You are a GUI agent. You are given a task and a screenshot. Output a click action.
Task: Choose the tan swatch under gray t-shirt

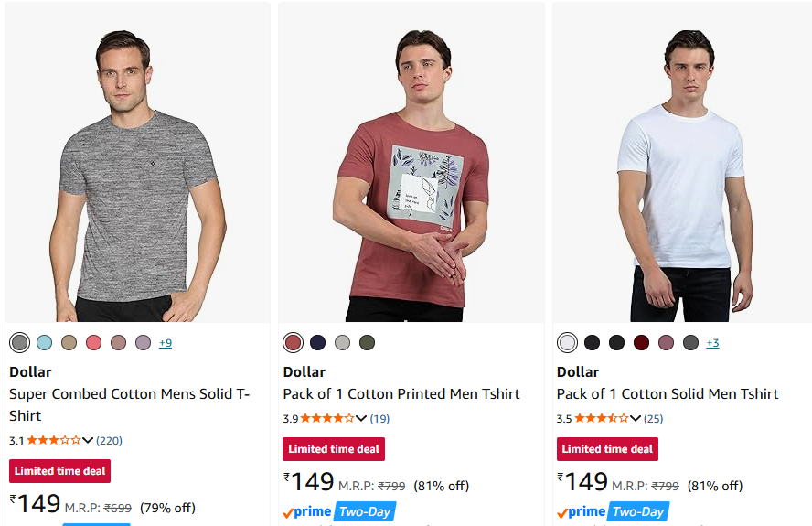[69, 342]
